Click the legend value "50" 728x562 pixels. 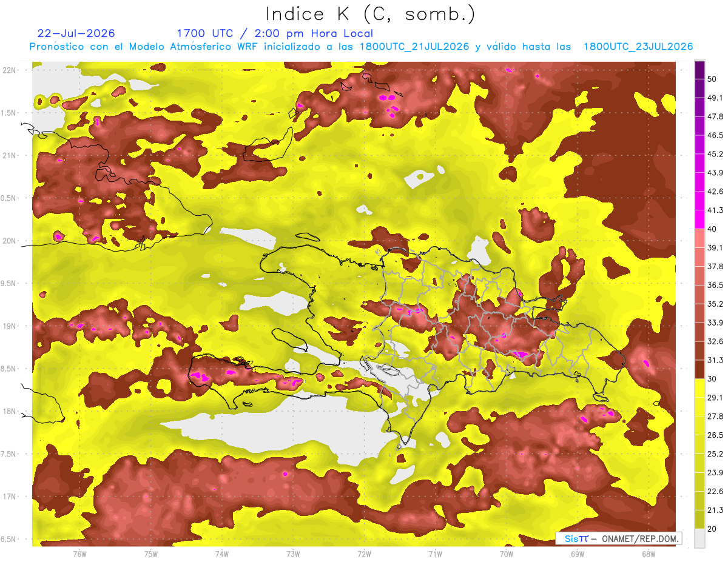click(712, 79)
